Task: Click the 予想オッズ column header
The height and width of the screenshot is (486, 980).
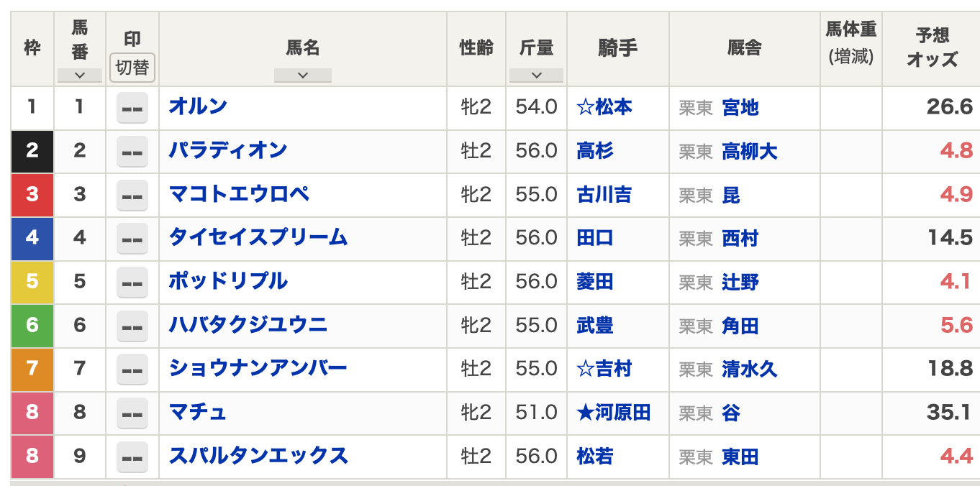Action: [932, 47]
